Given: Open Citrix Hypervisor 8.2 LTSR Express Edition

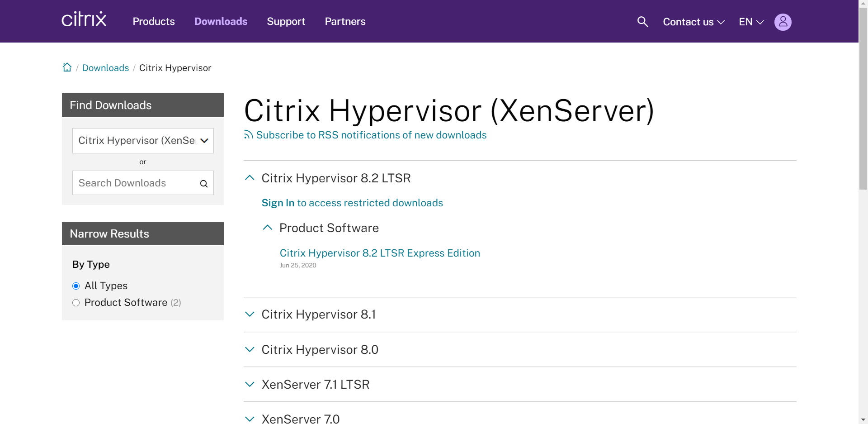Looking at the screenshot, I should tap(380, 253).
